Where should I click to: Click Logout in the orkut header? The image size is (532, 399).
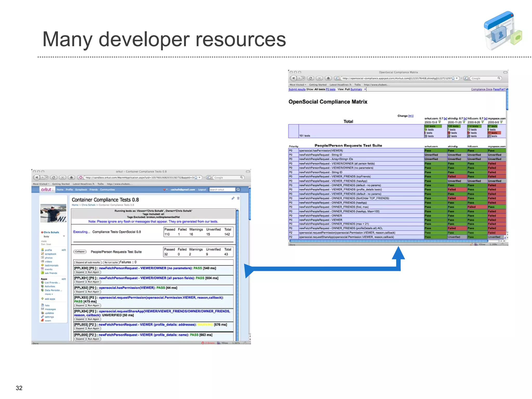[202, 190]
